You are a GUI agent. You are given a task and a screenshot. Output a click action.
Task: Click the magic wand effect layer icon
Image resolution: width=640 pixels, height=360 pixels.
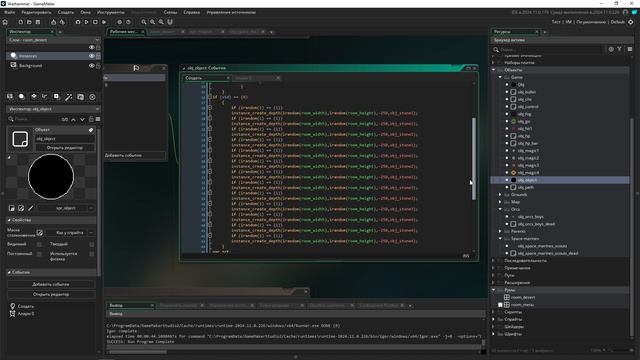[69, 97]
